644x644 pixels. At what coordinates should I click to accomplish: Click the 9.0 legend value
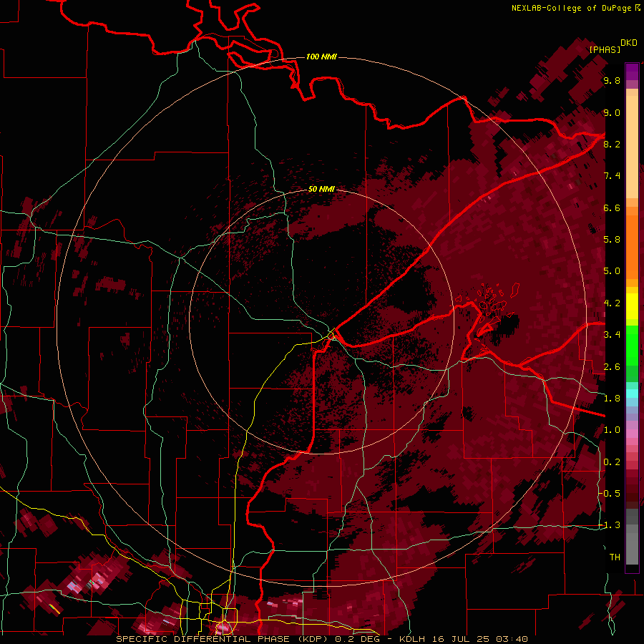point(612,112)
